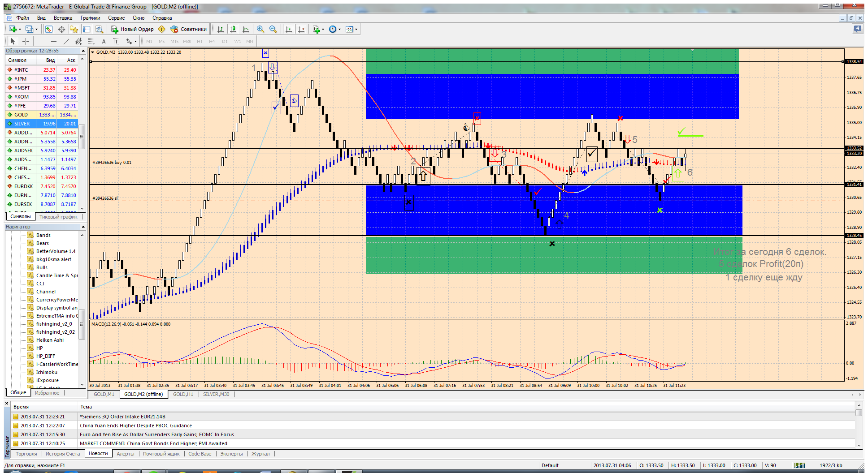Open the Profiles menu icon
The height and width of the screenshot is (473, 868).
tap(29, 29)
